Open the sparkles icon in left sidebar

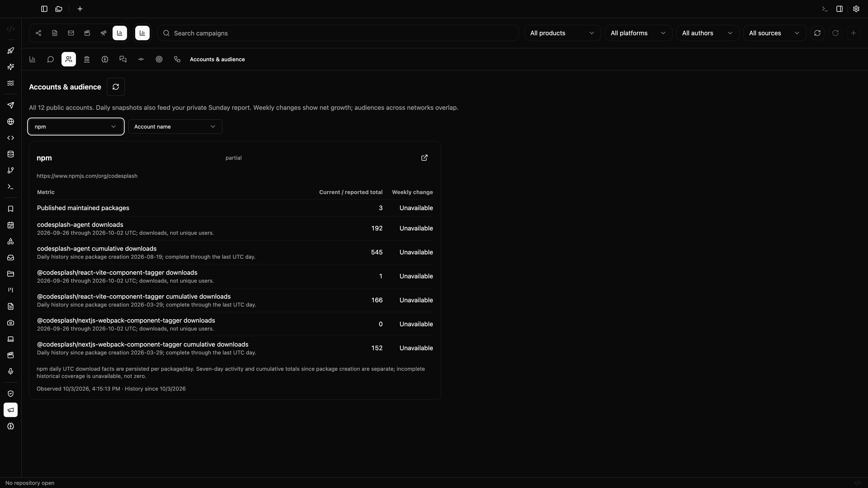coord(11,67)
